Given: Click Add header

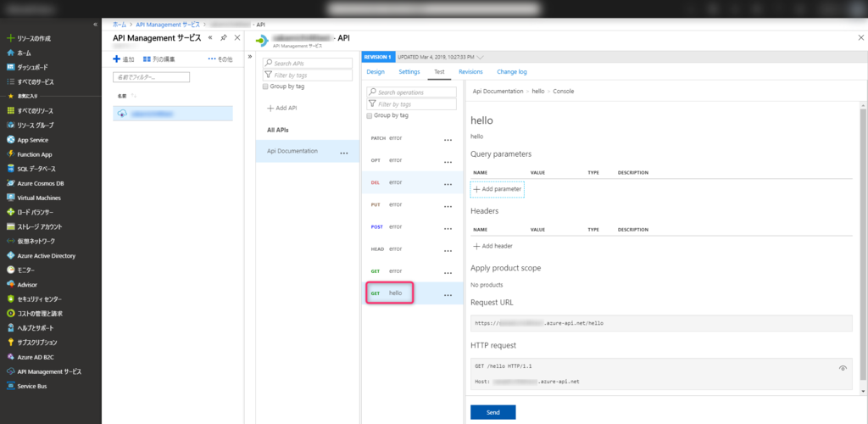Looking at the screenshot, I should click(x=492, y=246).
